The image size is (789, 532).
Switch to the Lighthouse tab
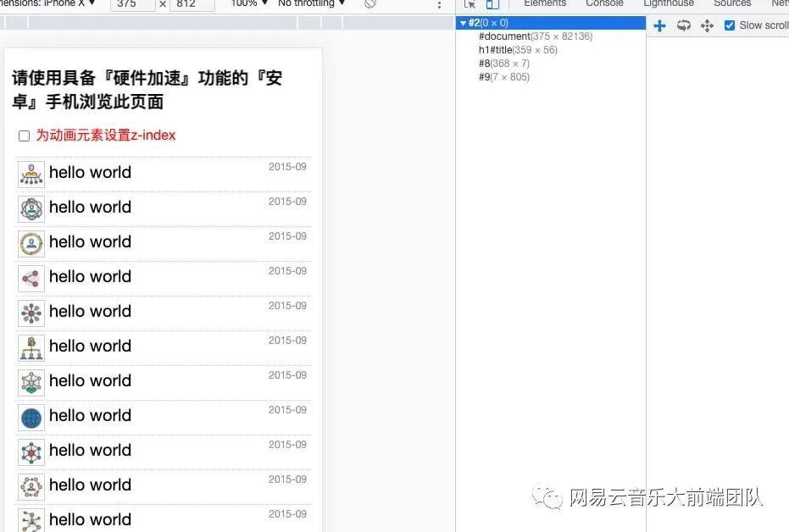669,4
